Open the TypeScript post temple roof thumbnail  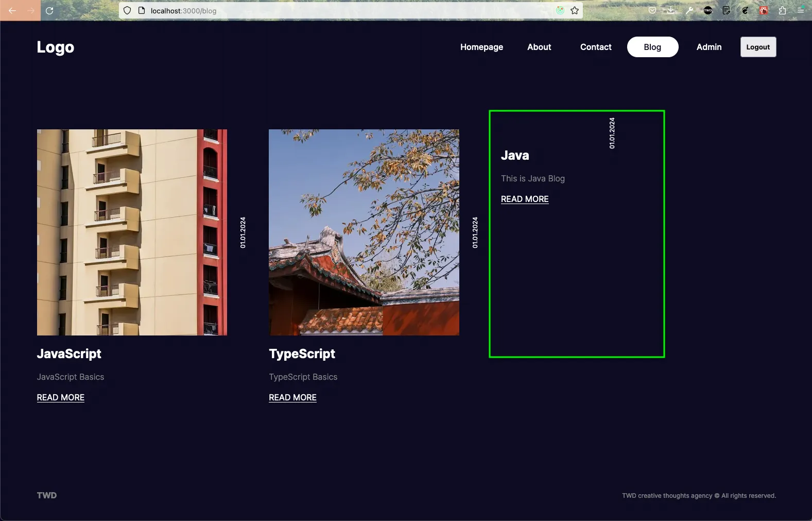(364, 232)
